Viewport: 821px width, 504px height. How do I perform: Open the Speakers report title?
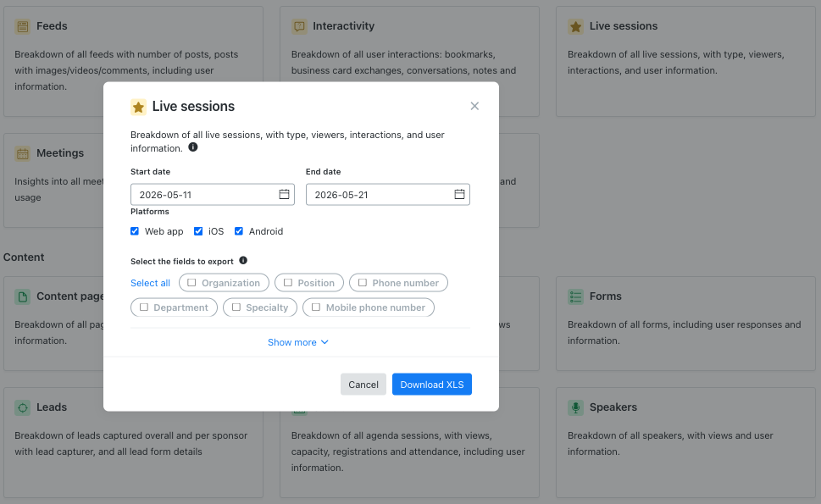pyautogui.click(x=613, y=407)
